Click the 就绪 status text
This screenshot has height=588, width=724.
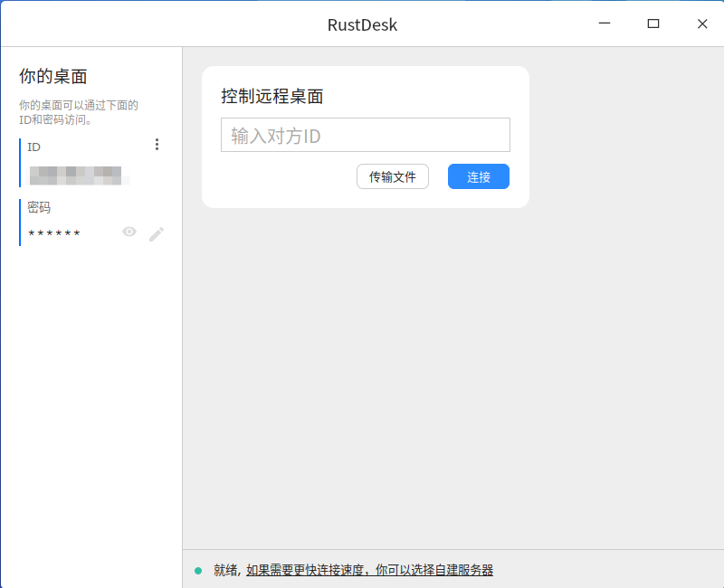[x=225, y=570]
